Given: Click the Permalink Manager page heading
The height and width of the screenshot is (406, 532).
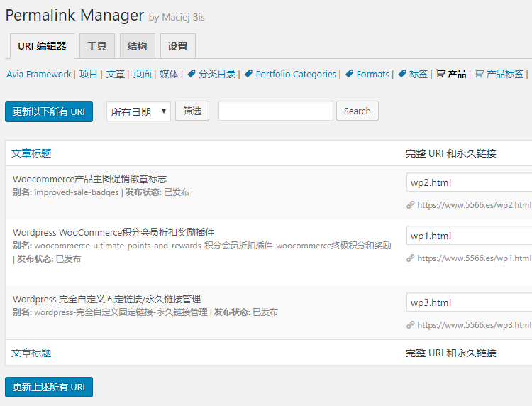Looking at the screenshot, I should [x=74, y=16].
